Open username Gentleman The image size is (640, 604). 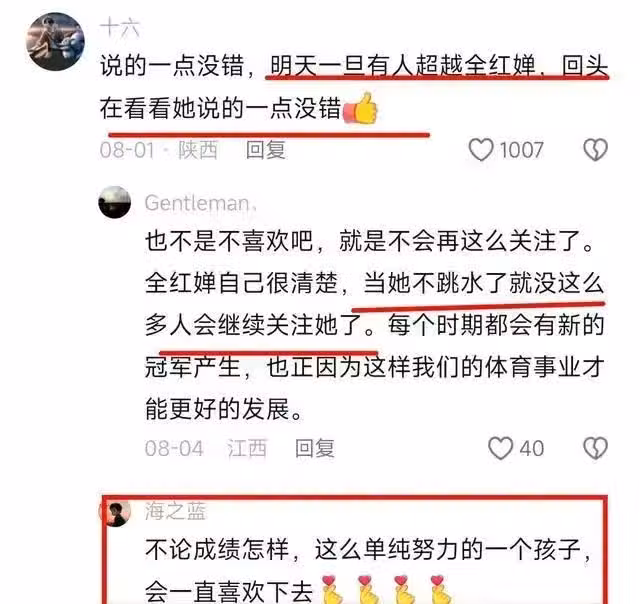pos(200,203)
